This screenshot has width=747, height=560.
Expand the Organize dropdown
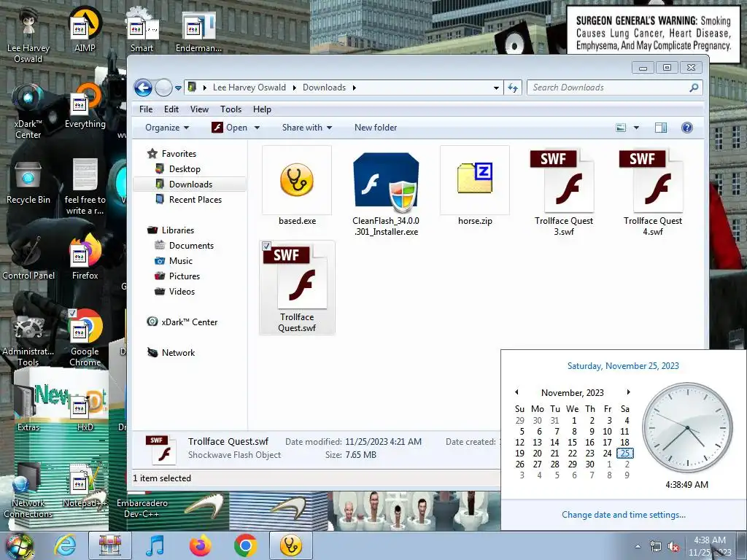(x=167, y=128)
